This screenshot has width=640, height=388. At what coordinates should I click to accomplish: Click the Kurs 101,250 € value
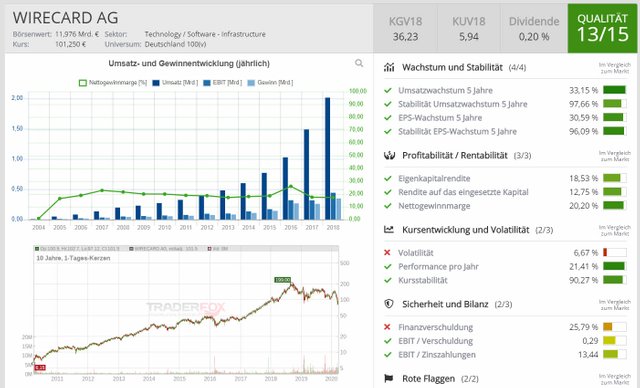point(71,44)
